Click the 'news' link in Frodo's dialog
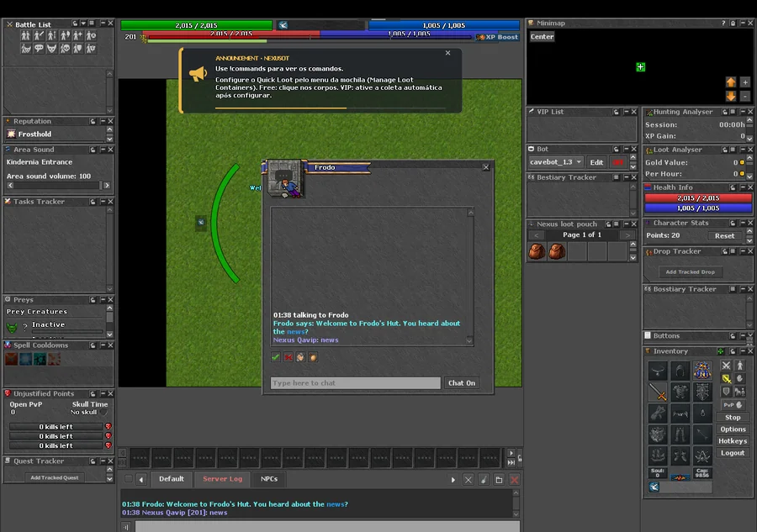The height and width of the screenshot is (532, 757). coord(295,332)
